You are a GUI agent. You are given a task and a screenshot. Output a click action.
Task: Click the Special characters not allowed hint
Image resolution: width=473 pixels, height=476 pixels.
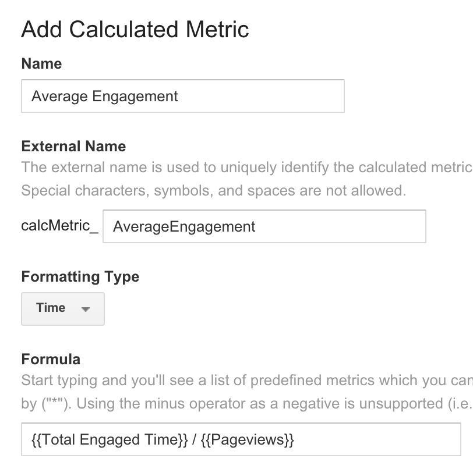[214, 191]
